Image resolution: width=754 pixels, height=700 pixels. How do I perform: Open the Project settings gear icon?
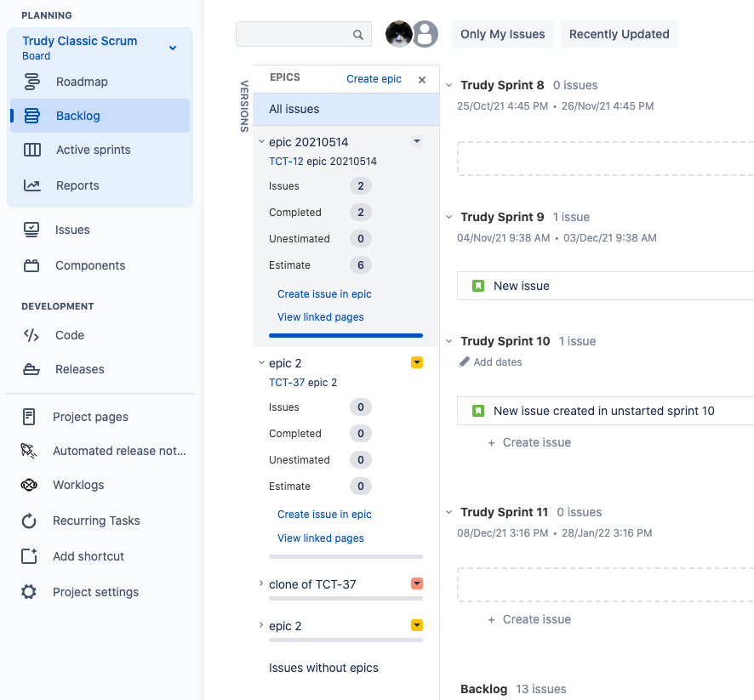pos(29,591)
